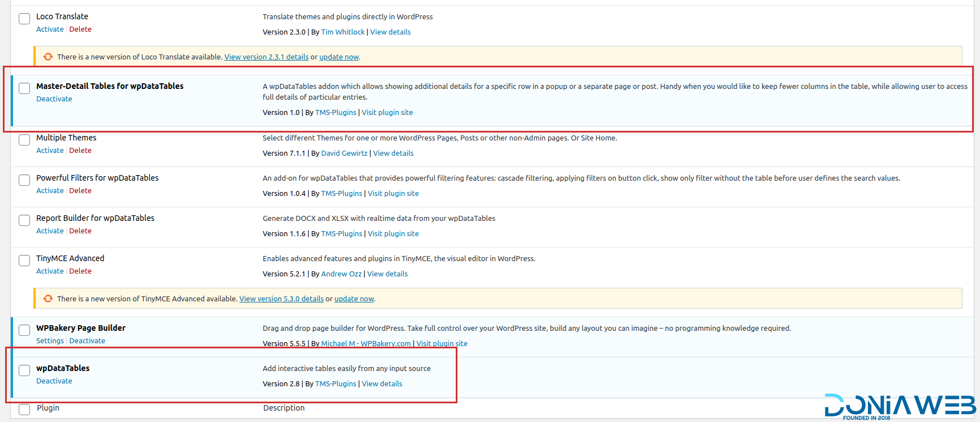Click the 'Version 2.8' text

281,384
